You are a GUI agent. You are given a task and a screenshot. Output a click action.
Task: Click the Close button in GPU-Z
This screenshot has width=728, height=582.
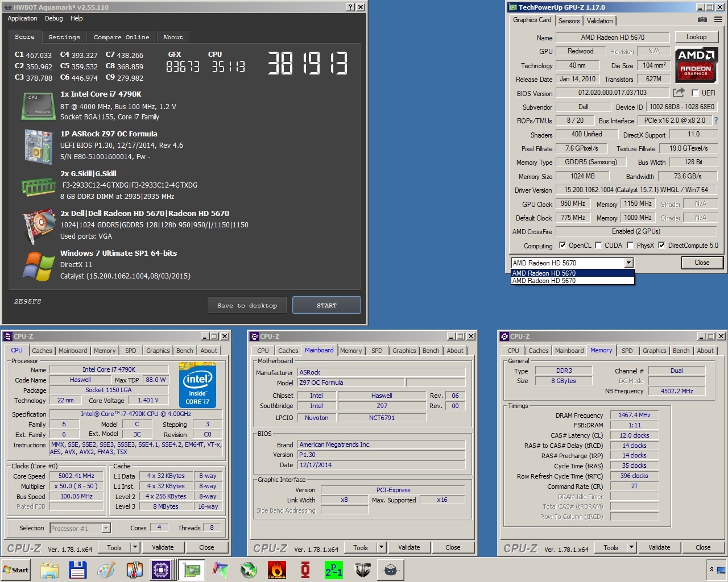702,263
